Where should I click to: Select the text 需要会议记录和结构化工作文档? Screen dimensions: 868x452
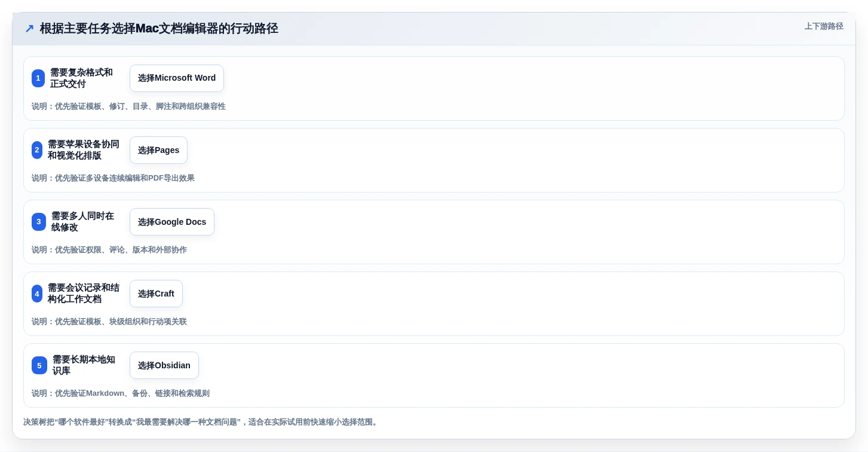(x=84, y=294)
